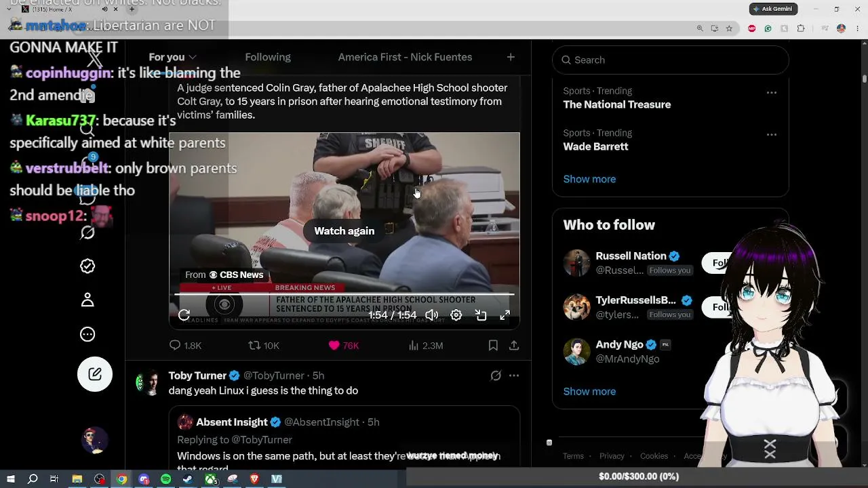Open The National Treasure trending topic
This screenshot has height=488, width=868.
click(617, 104)
